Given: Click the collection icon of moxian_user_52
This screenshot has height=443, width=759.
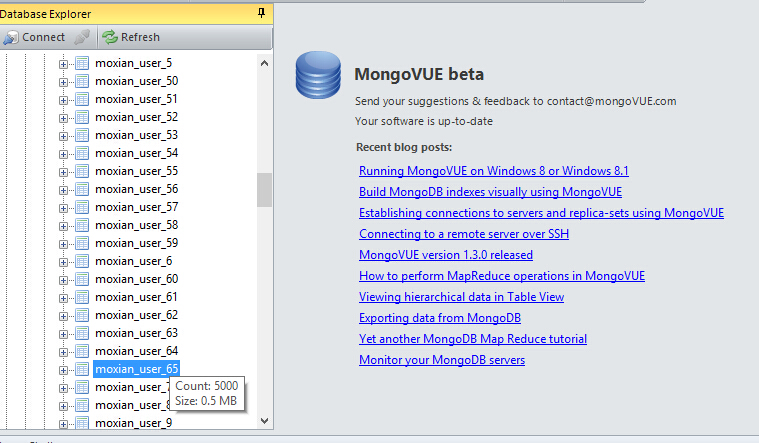Looking at the screenshot, I should pyautogui.click(x=82, y=117).
